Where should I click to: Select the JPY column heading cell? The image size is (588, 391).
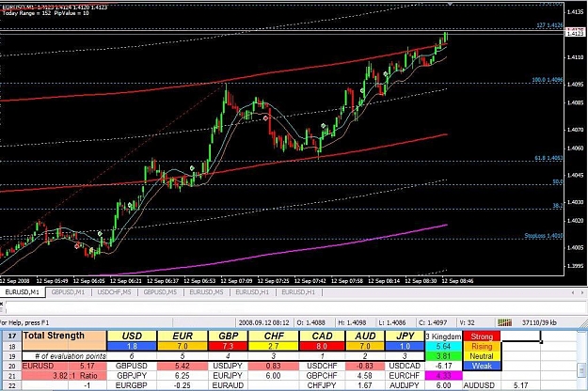(405, 336)
